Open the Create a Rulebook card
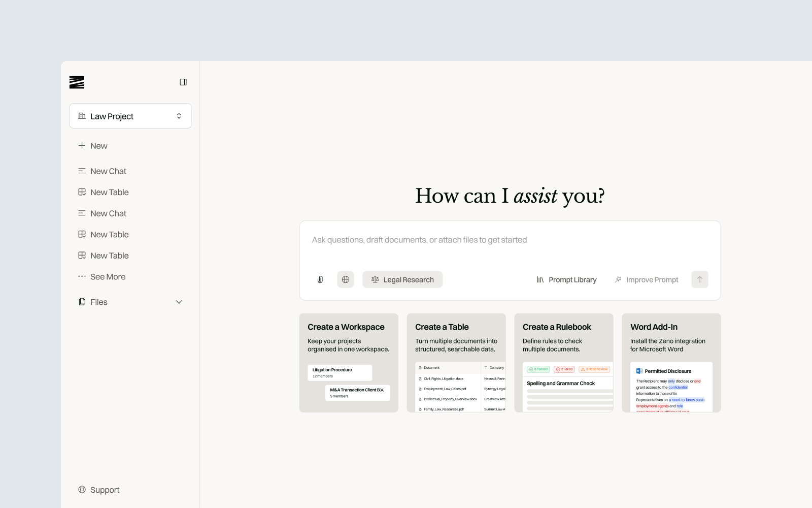This screenshot has width=812, height=508. [x=564, y=363]
